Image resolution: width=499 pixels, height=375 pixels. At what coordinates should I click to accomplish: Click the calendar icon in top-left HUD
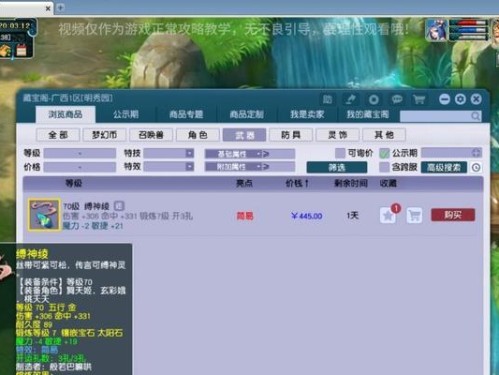(x=21, y=50)
